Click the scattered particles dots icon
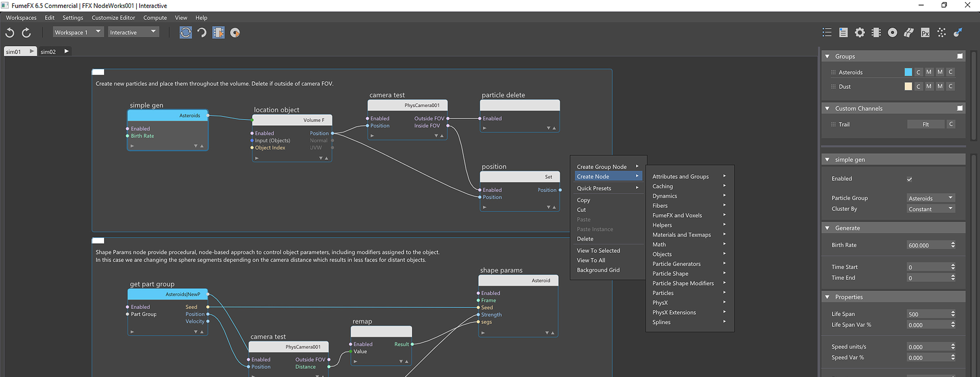Screen dimensions: 980x377 point(941,33)
